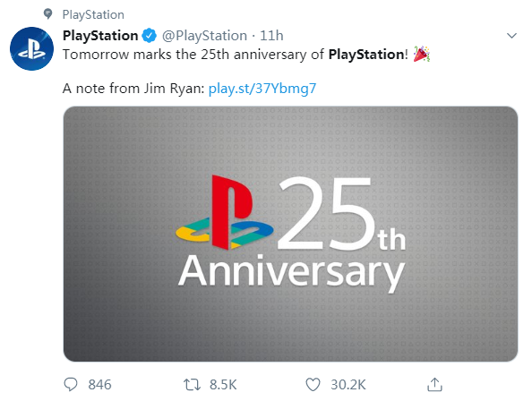Screen dimensions: 532x401
Task: Click the 8.5K retweets count
Action: (223, 385)
